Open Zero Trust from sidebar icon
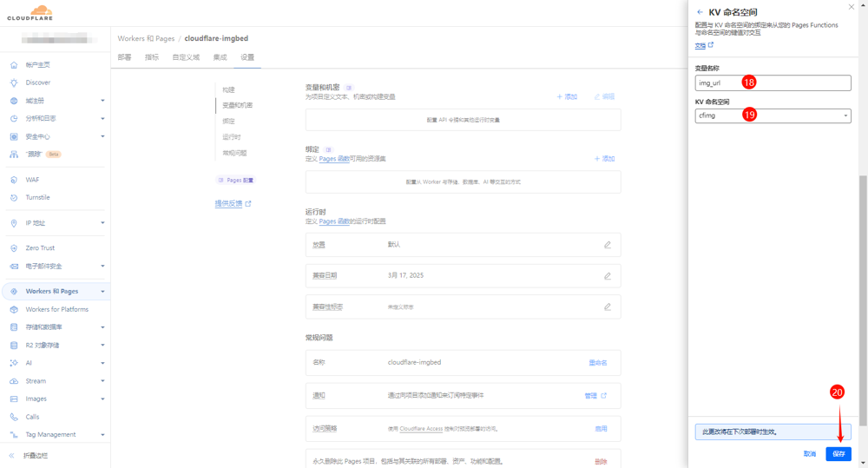This screenshot has height=468, width=868. [x=14, y=248]
